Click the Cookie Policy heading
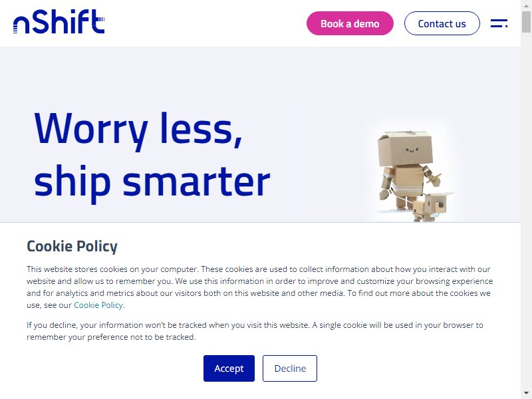This screenshot has height=399, width=532. (x=72, y=246)
